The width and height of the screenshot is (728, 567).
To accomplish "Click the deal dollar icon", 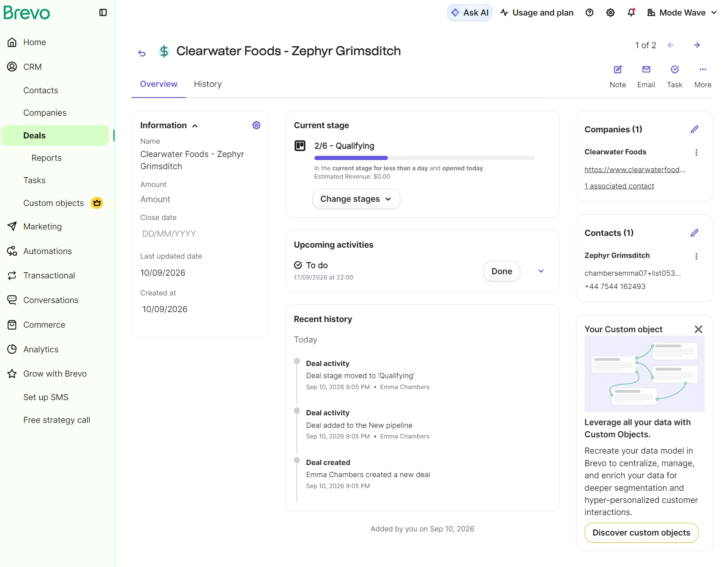I will pos(164,51).
